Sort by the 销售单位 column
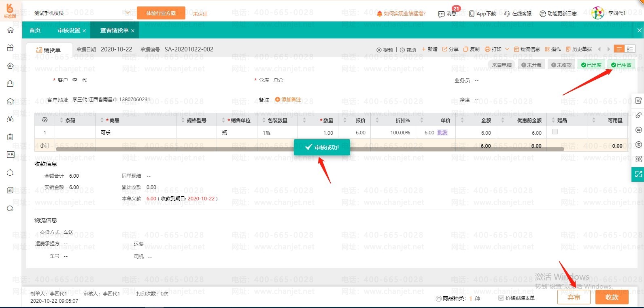Image resolution: width=644 pixels, height=308 pixels. pyautogui.click(x=223, y=120)
